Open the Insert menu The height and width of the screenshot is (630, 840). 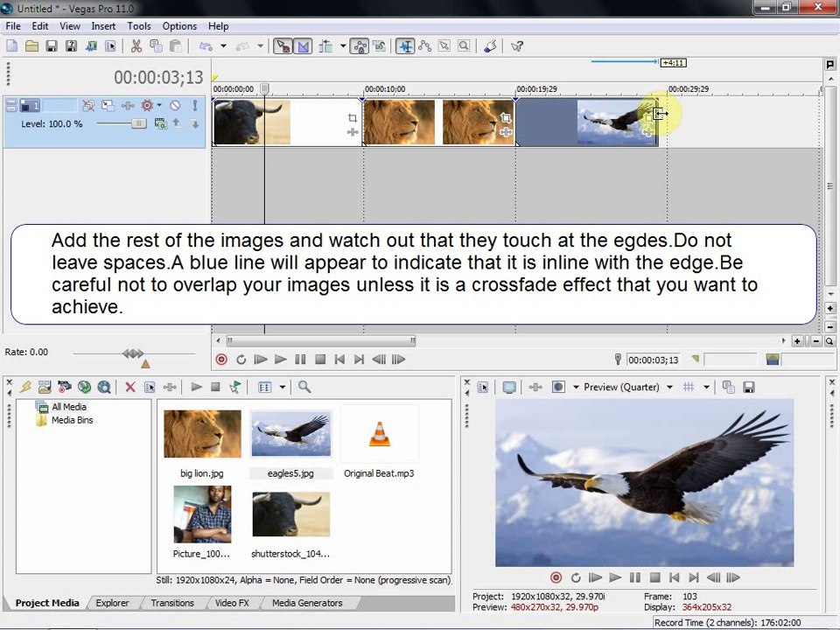tap(103, 25)
